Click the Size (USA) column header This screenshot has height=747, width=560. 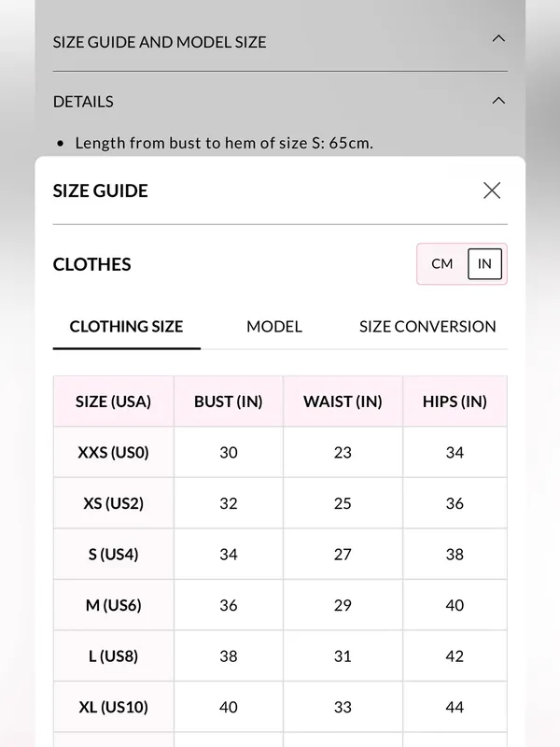coord(114,402)
